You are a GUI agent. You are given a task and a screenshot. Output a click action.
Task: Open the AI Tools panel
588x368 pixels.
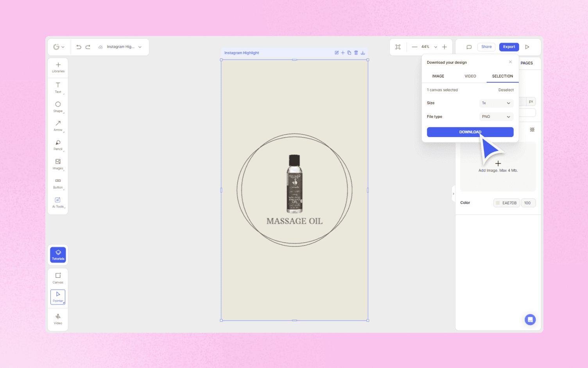point(58,202)
